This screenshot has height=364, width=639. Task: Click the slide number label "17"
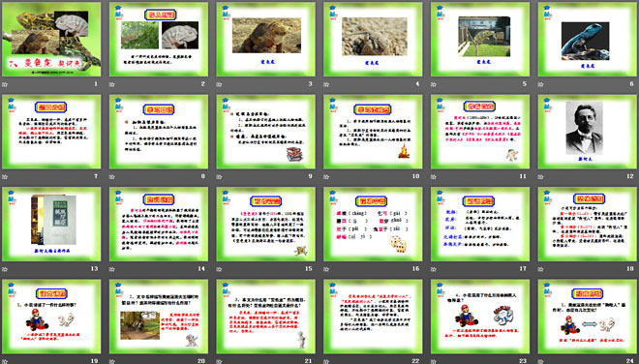(523, 268)
